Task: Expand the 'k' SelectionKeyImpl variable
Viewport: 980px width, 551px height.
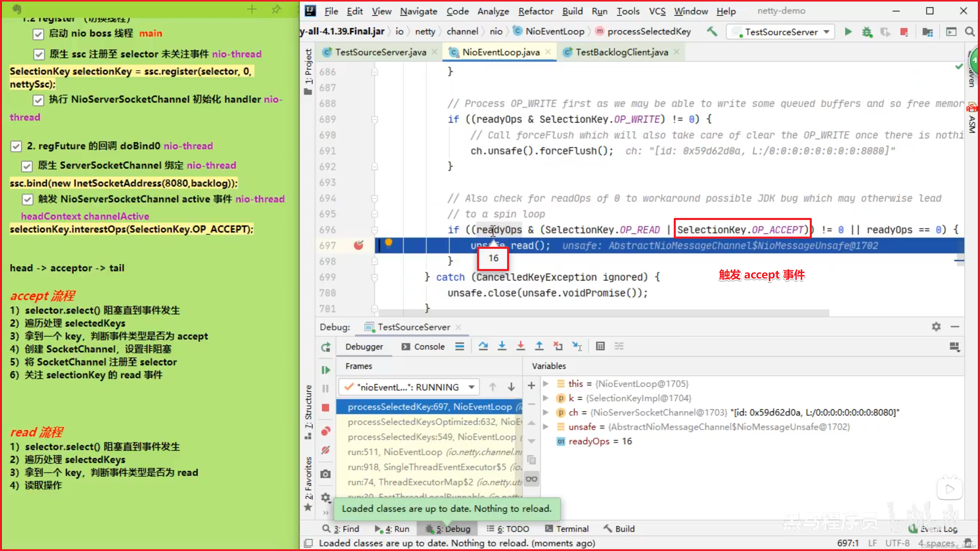Action: point(546,398)
